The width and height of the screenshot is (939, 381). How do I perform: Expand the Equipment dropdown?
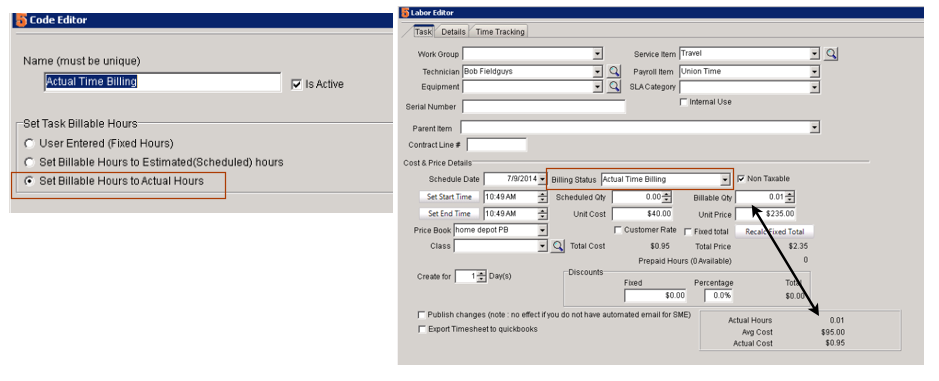pyautogui.click(x=597, y=87)
